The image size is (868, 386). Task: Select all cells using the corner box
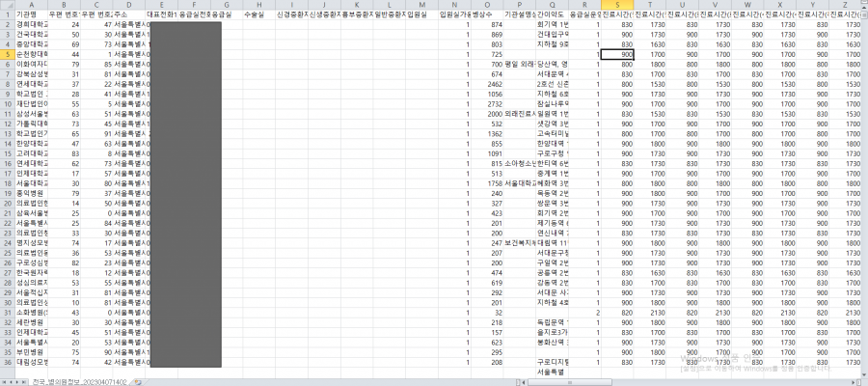(x=7, y=5)
